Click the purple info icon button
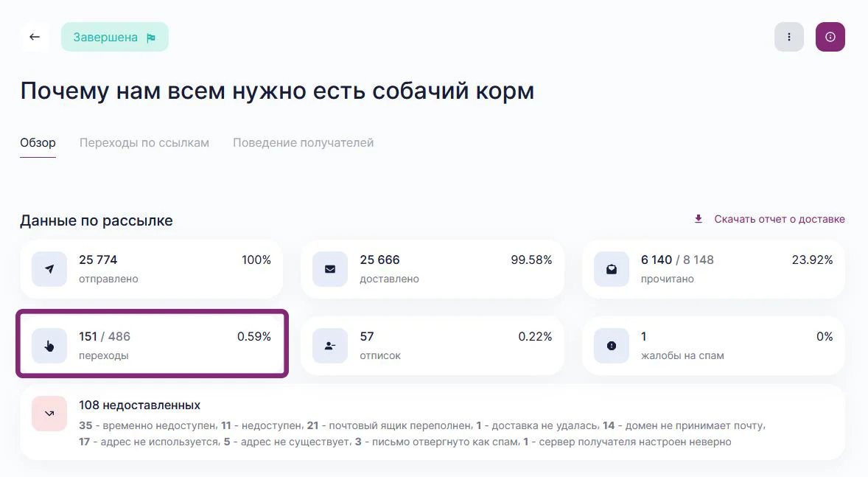Image resolution: width=868 pixels, height=477 pixels. pos(830,37)
